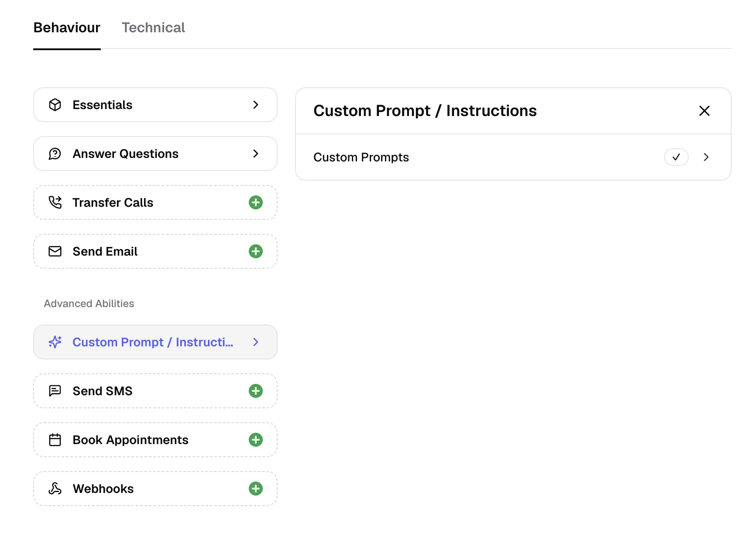
Task: Expand the Answer Questions chevron
Action: [x=256, y=154]
